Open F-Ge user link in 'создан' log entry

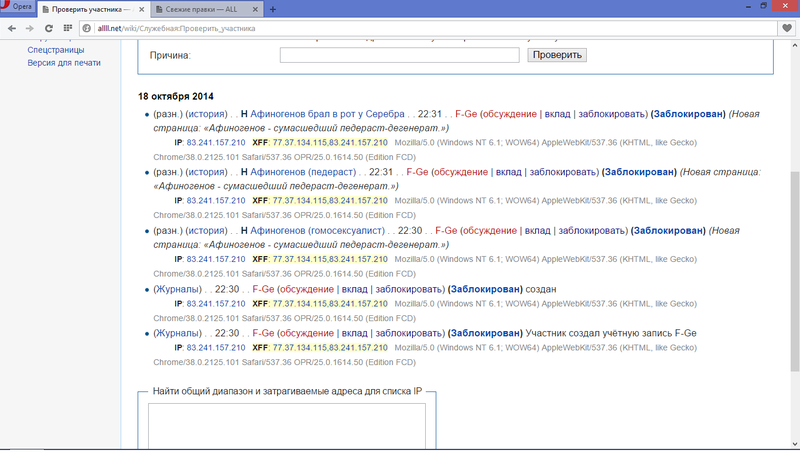(263, 290)
